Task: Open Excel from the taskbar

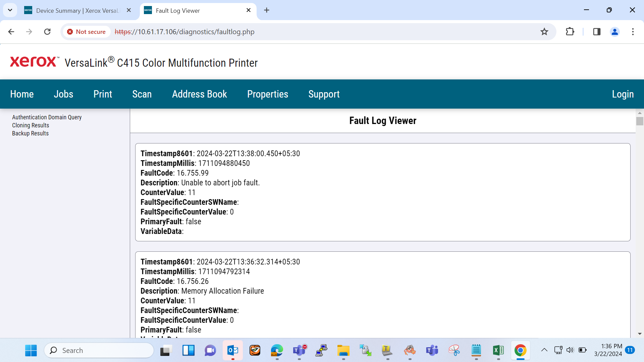Action: point(498,350)
